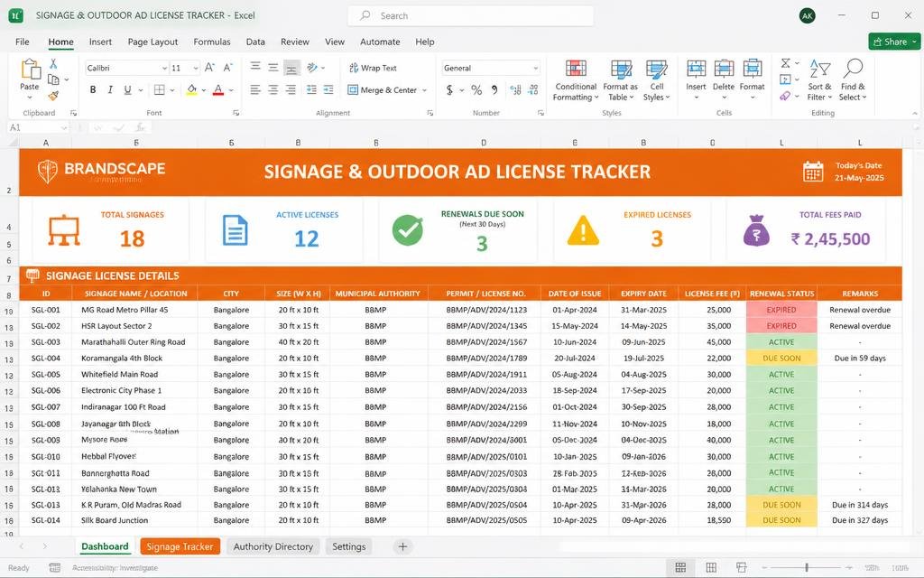
Task: Expand Cell Styles gallery
Action: (x=657, y=80)
